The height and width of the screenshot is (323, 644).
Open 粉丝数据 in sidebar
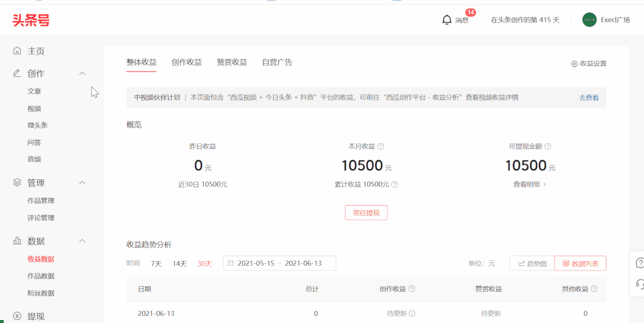click(x=41, y=293)
